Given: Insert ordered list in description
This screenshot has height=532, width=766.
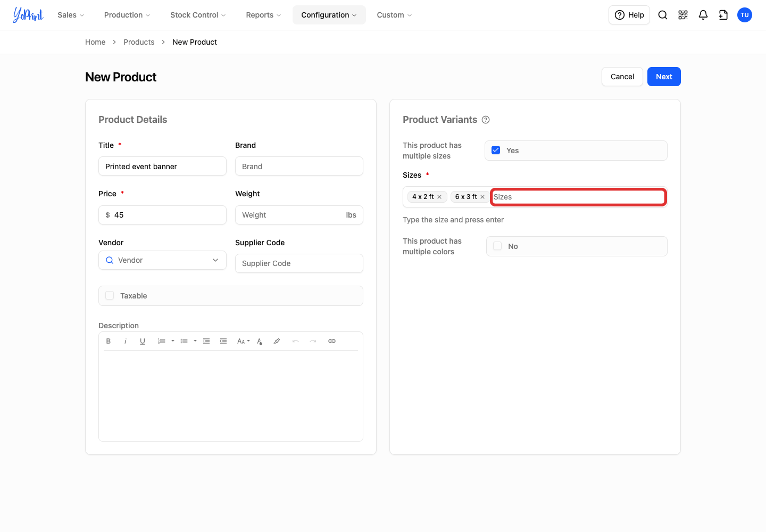Looking at the screenshot, I should point(162,341).
